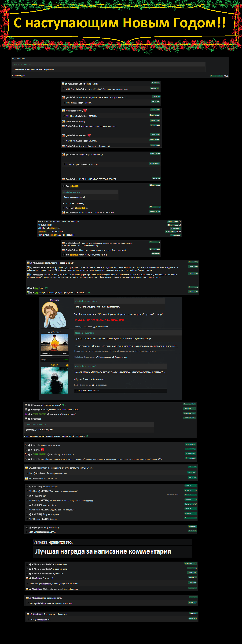
Task: Click thumbs-up icon on Mr_VVoodman's message
Action: click(225, 76)
